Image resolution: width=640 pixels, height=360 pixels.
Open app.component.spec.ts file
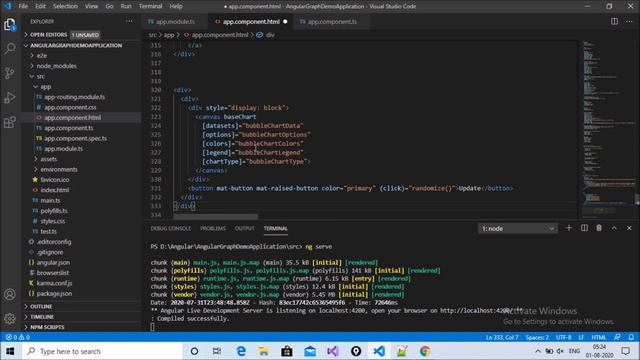pyautogui.click(x=76, y=138)
